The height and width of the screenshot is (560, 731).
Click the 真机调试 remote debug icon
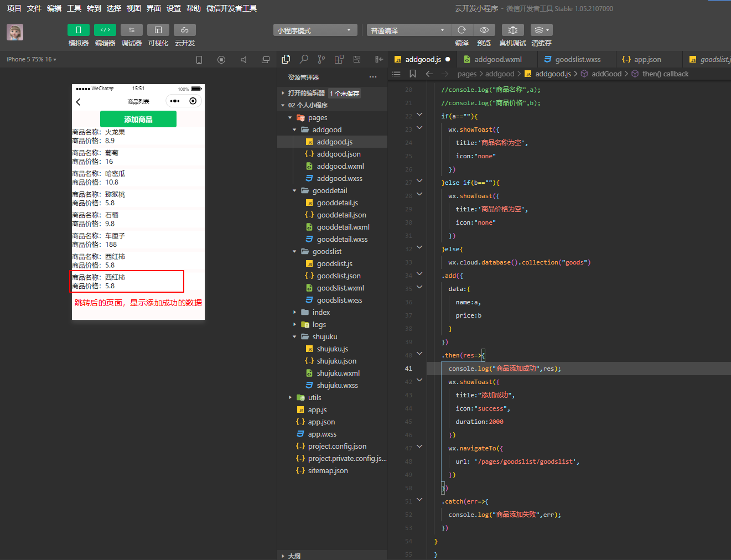[x=513, y=30]
